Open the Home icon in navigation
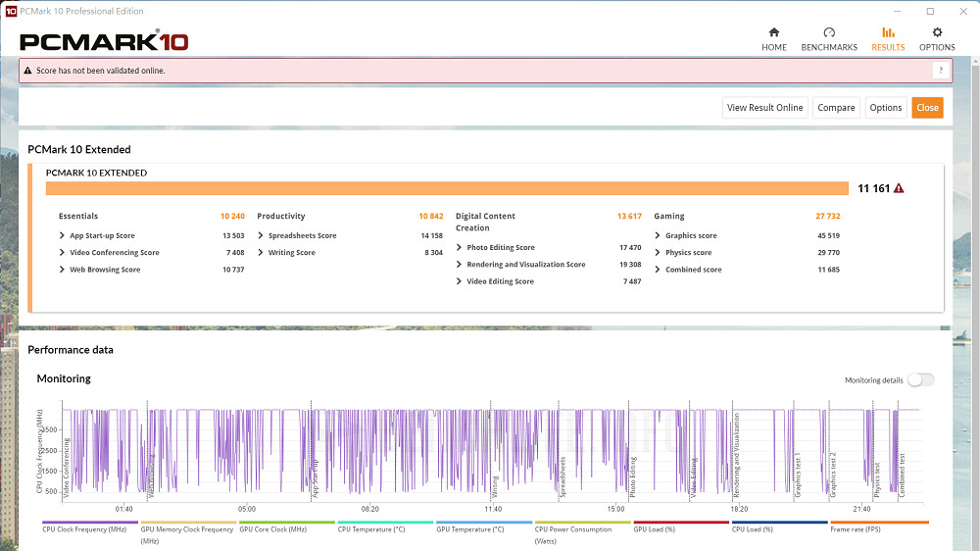The width and height of the screenshot is (980, 551). point(774,33)
